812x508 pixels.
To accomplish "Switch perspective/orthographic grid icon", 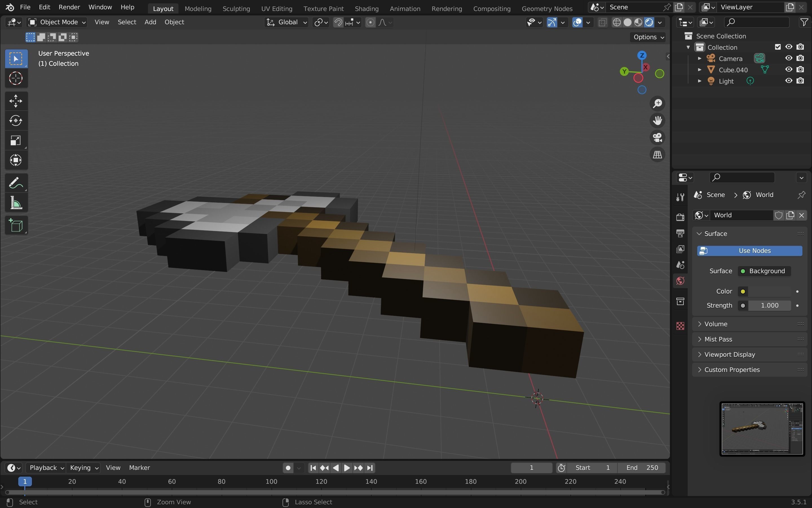I will 657,155.
